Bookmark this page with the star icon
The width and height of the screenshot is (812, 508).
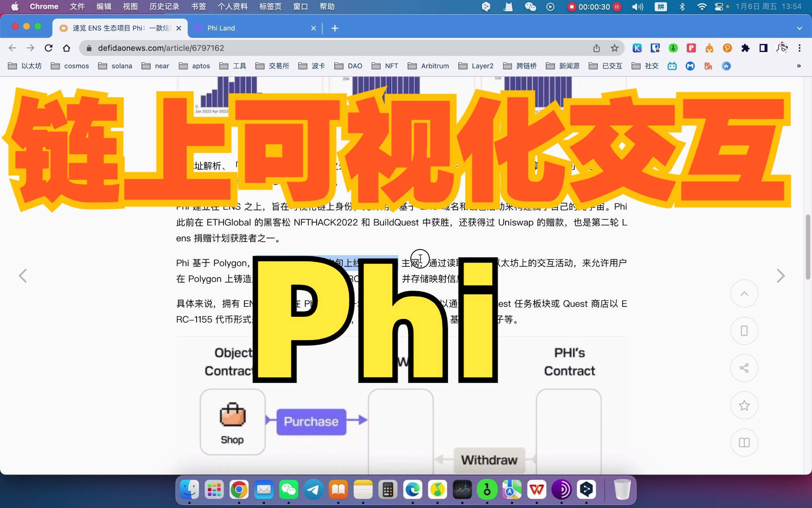pos(614,48)
